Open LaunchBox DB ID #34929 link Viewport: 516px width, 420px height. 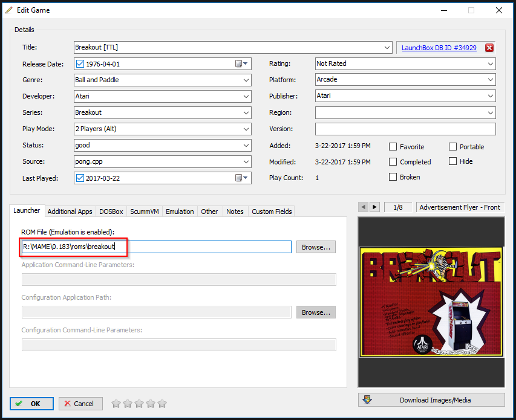[x=439, y=48]
